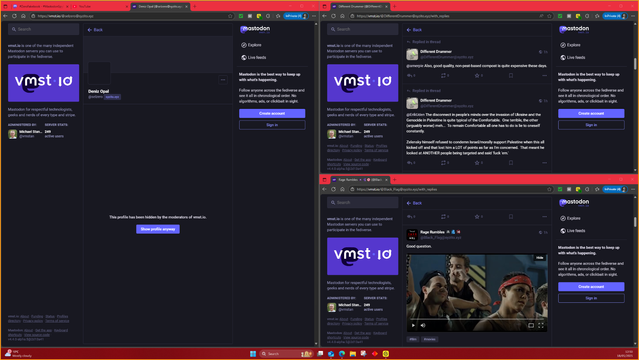Image resolution: width=639 pixels, height=360 pixels.
Task: Make the video fullscreen
Action: (541, 325)
